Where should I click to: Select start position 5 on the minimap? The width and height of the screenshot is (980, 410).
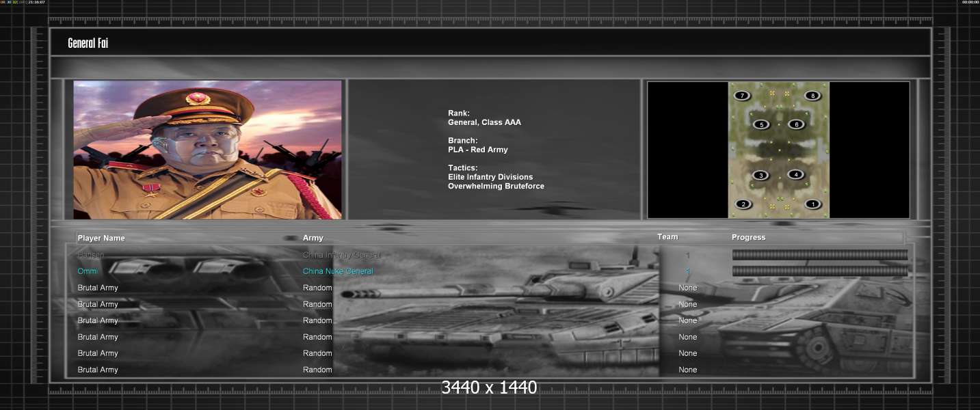(761, 124)
